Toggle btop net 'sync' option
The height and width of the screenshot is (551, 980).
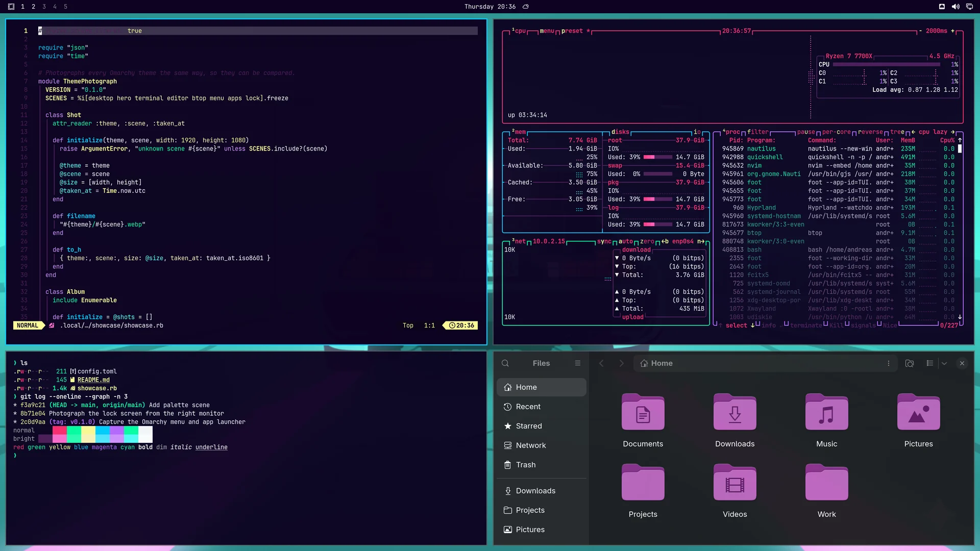(604, 241)
